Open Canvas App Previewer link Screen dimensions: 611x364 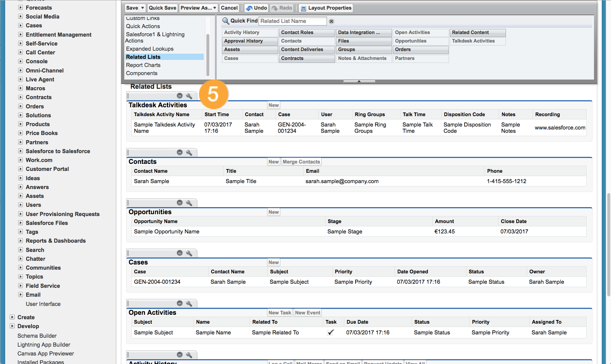click(45, 354)
